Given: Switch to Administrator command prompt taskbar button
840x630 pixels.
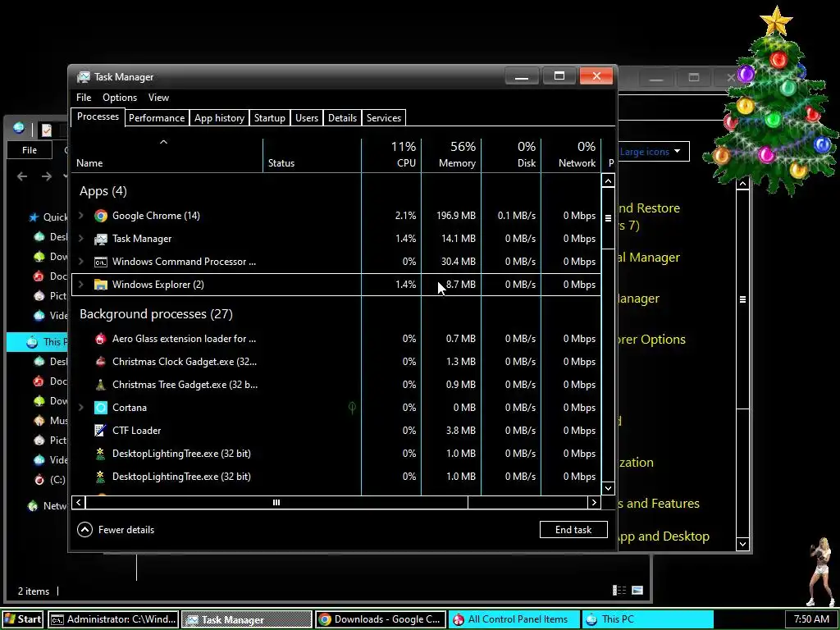Looking at the screenshot, I should click(113, 619).
